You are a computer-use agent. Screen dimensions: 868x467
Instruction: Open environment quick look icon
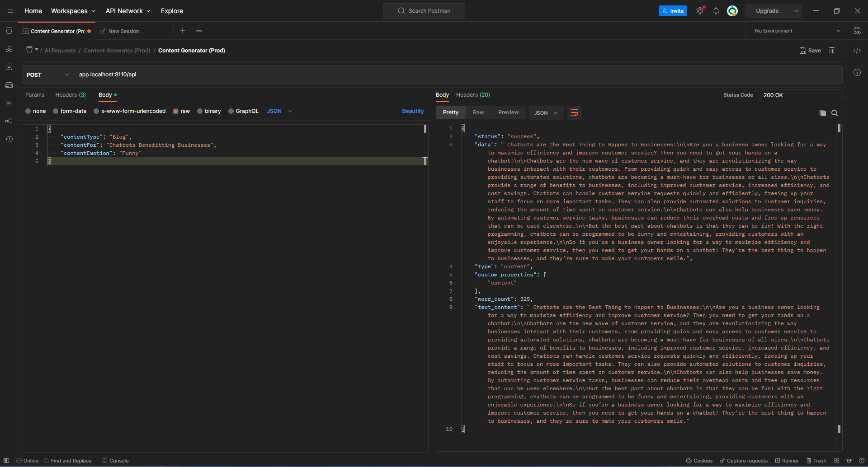point(857,31)
